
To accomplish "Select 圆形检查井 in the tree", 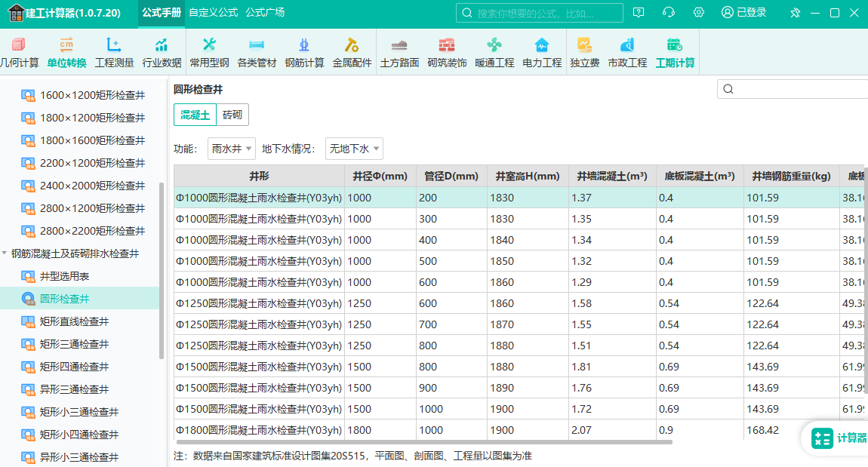I will point(79,299).
